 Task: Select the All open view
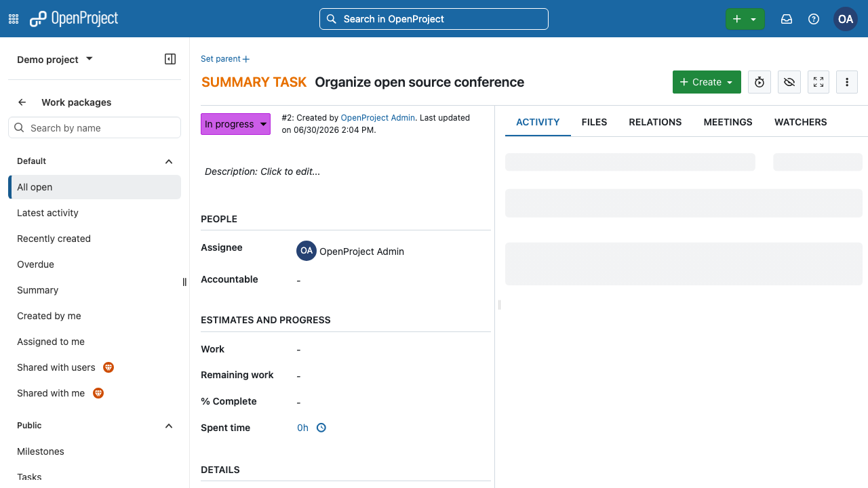(94, 187)
